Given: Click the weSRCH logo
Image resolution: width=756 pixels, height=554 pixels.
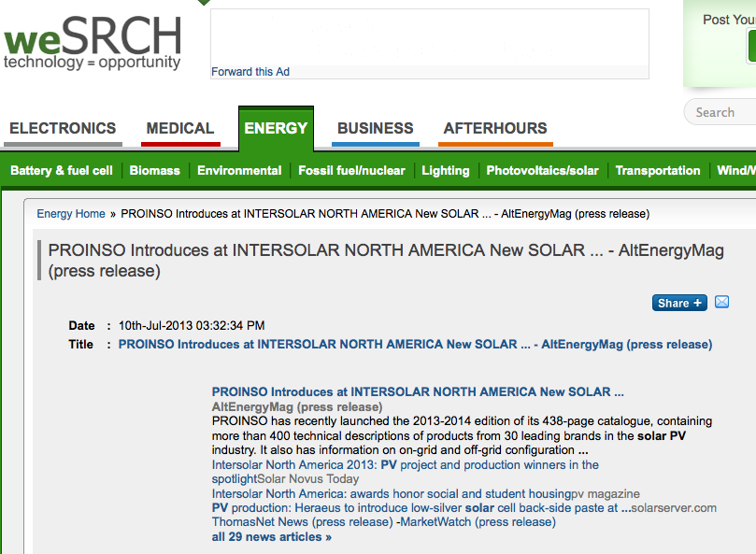Looking at the screenshot, I should tap(93, 42).
